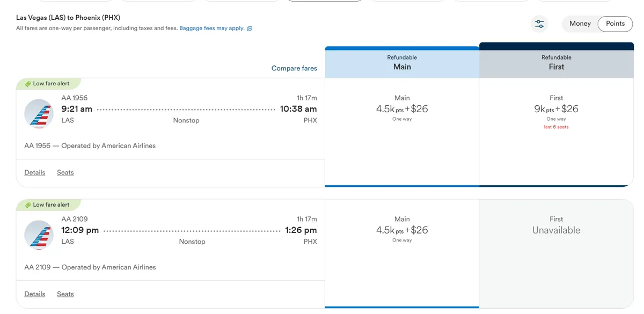Open Baggage fees may apply link
The width and height of the screenshot is (644, 314).
coord(212,28)
